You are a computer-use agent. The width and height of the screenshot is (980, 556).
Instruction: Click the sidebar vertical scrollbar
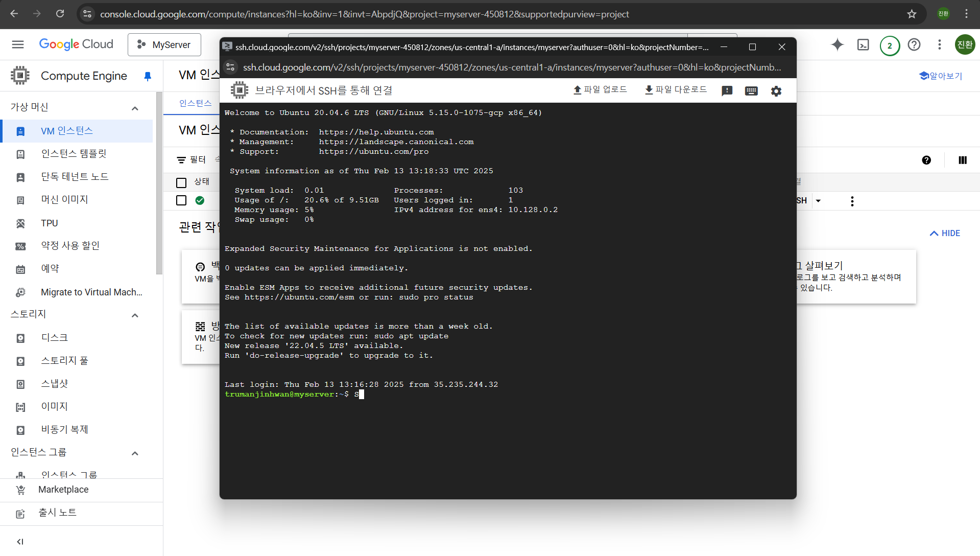(159, 184)
